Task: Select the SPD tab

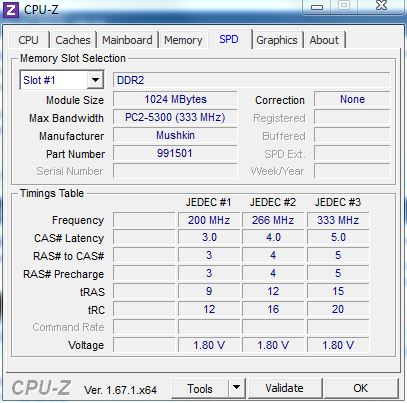Action: click(229, 39)
